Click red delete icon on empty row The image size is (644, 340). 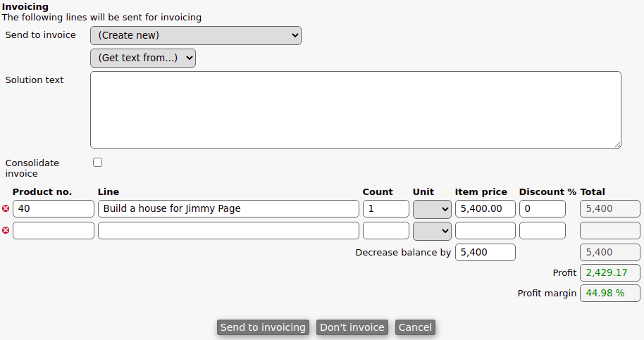6,230
